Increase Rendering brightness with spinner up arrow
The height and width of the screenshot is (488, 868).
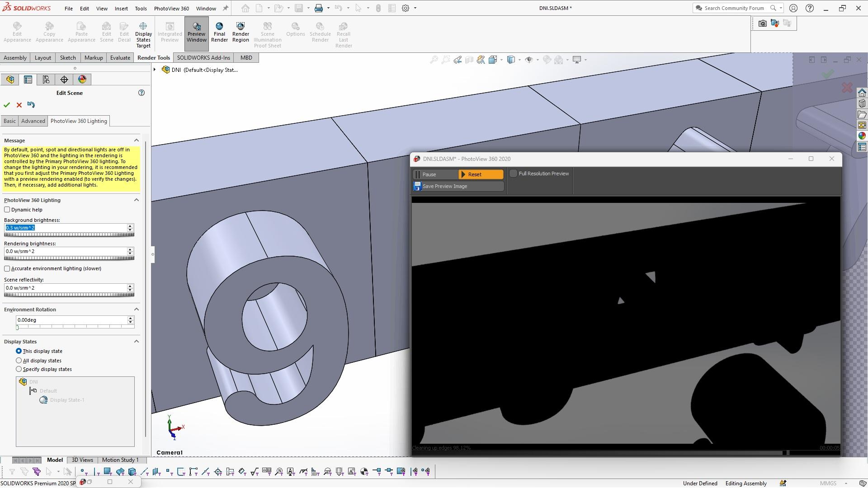130,249
